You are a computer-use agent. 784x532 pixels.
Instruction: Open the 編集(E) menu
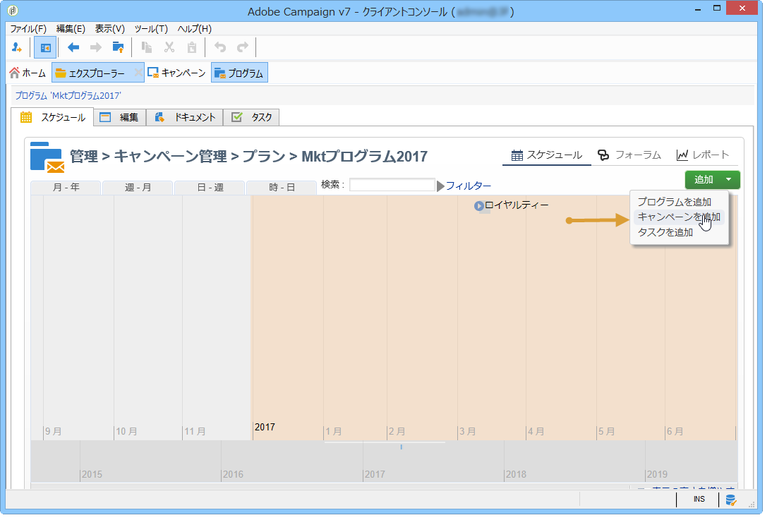[71, 28]
